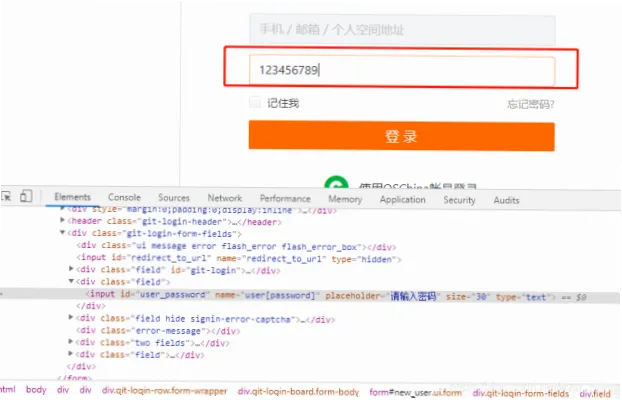Viewport: 622px width, 400px height.
Task: Expand the header git-login-header node
Action: click(x=62, y=220)
